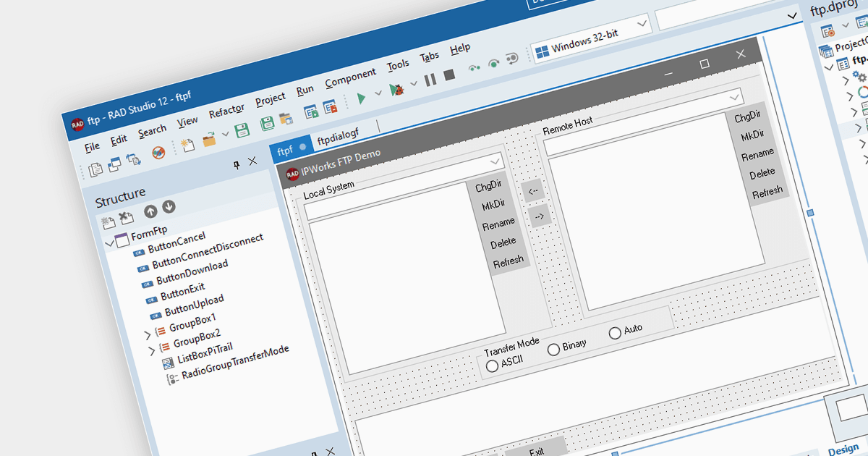868x456 pixels.
Task: Open the Tabs menu
Action: (x=429, y=56)
